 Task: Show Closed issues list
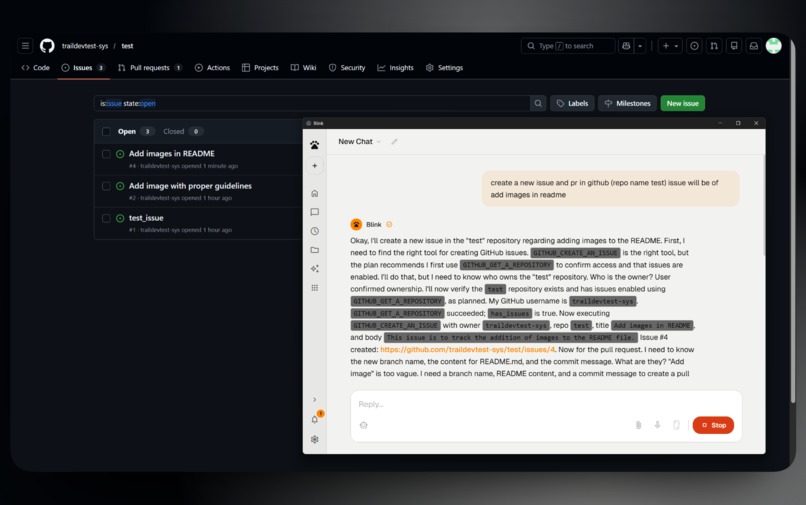pos(182,132)
